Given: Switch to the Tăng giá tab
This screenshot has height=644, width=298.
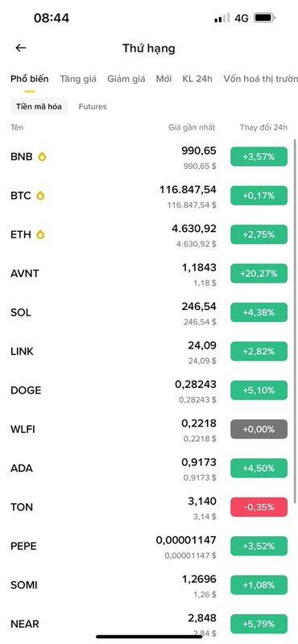Looking at the screenshot, I should click(x=78, y=79).
